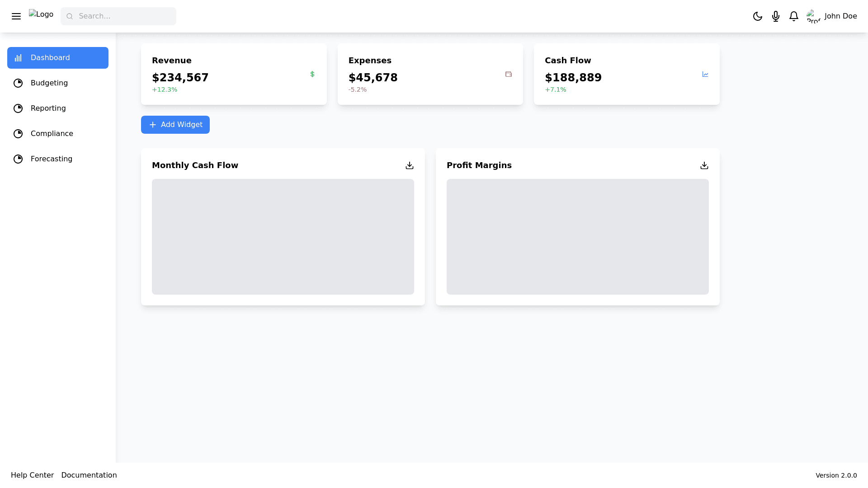Activate the microphone voice input icon
Screen dimensions: 868x488
(x=776, y=16)
